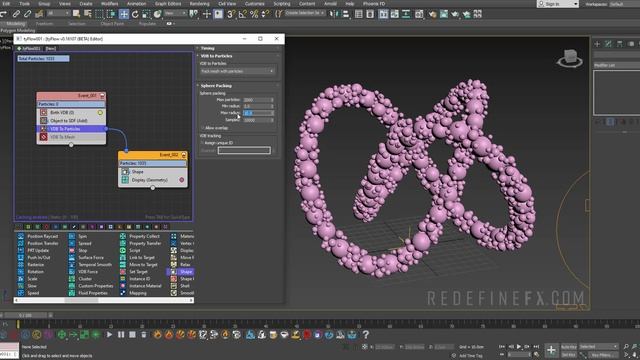Click the Phoenix FD stop simulation icon
This screenshot has height=360, width=640.
132,335
